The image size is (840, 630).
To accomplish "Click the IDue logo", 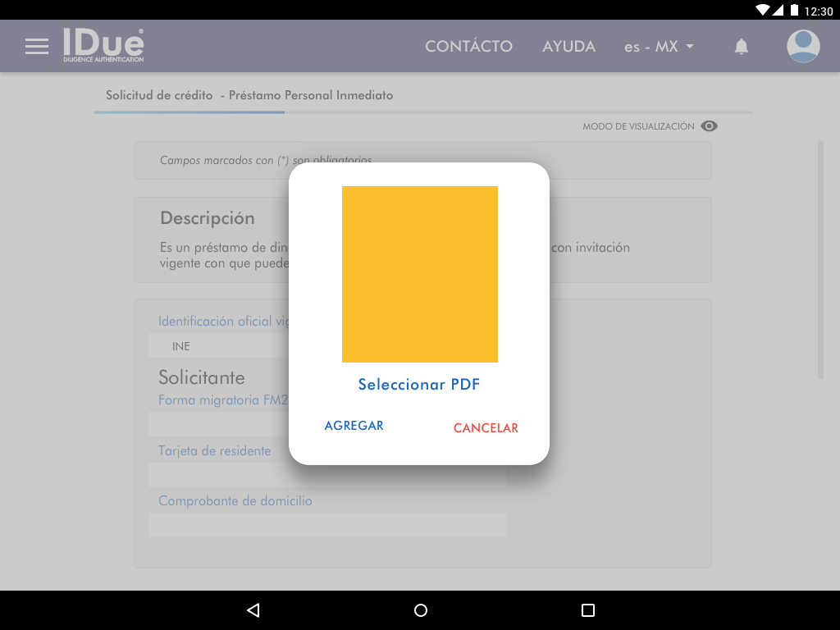I will click(103, 45).
